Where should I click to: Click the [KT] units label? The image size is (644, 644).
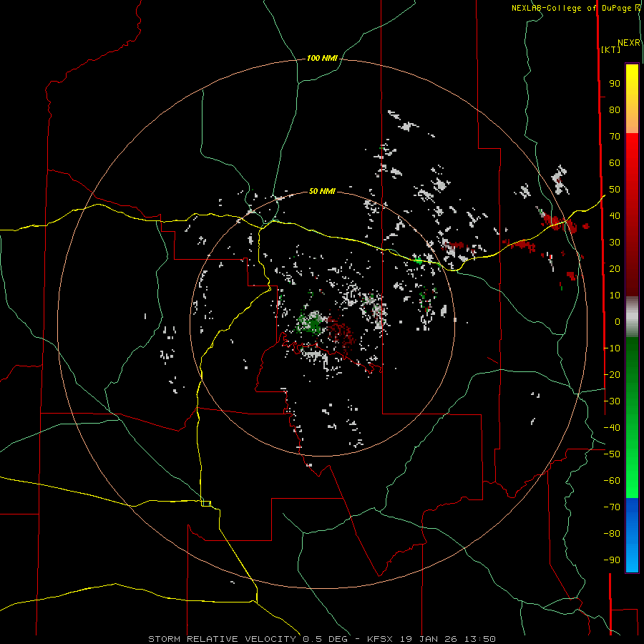click(x=611, y=49)
